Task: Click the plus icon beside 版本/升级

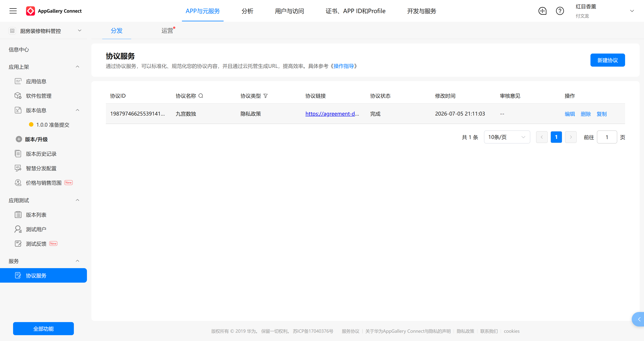Action: 19,139
